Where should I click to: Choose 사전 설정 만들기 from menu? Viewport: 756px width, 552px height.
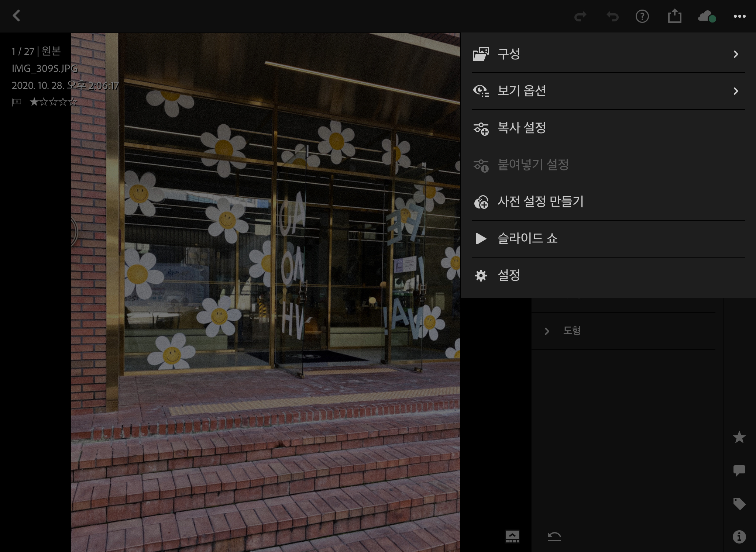[540, 202]
